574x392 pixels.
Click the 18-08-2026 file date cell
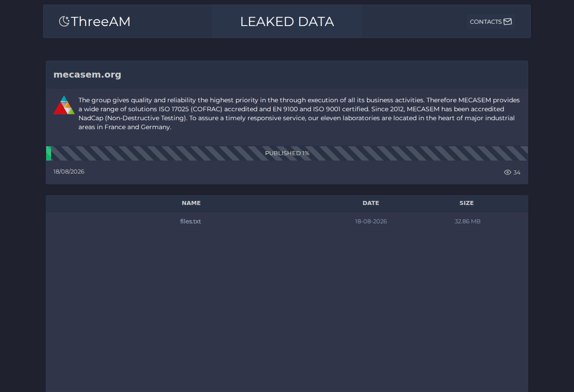coord(371,222)
